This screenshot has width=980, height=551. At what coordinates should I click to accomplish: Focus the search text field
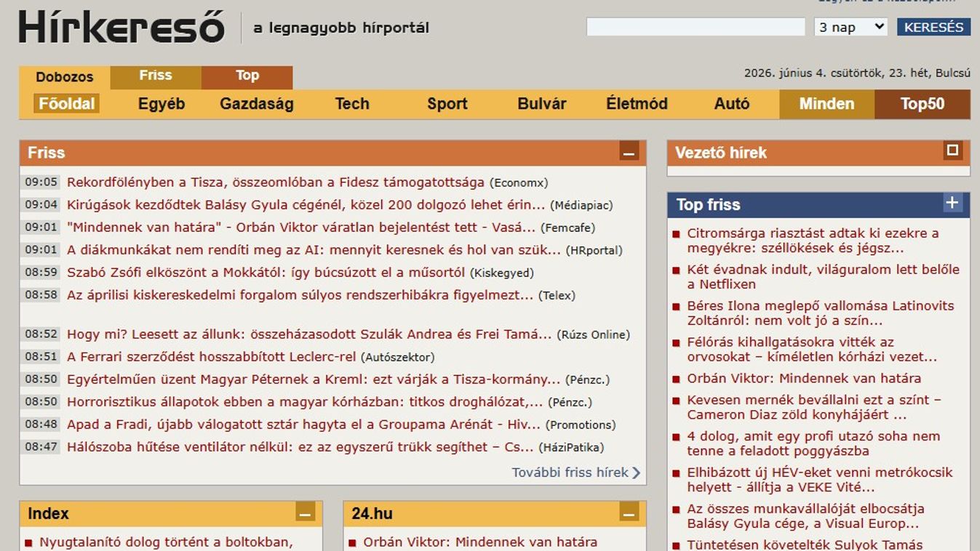pos(696,27)
